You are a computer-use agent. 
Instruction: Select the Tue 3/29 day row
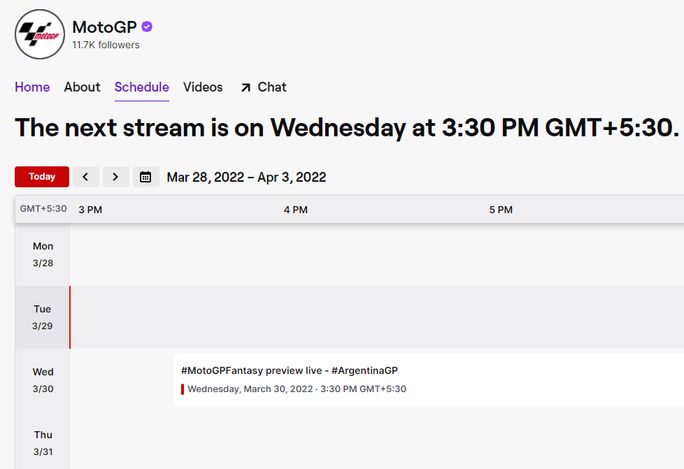(43, 317)
